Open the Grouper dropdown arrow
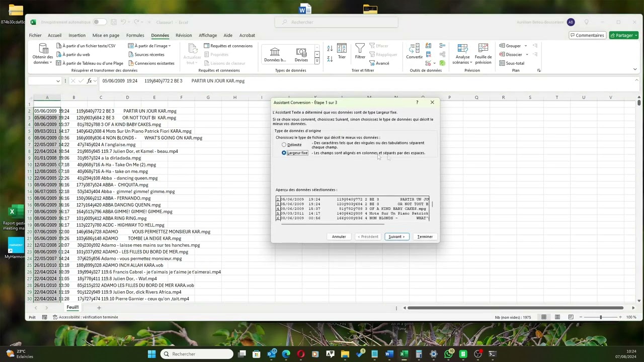 526,46
